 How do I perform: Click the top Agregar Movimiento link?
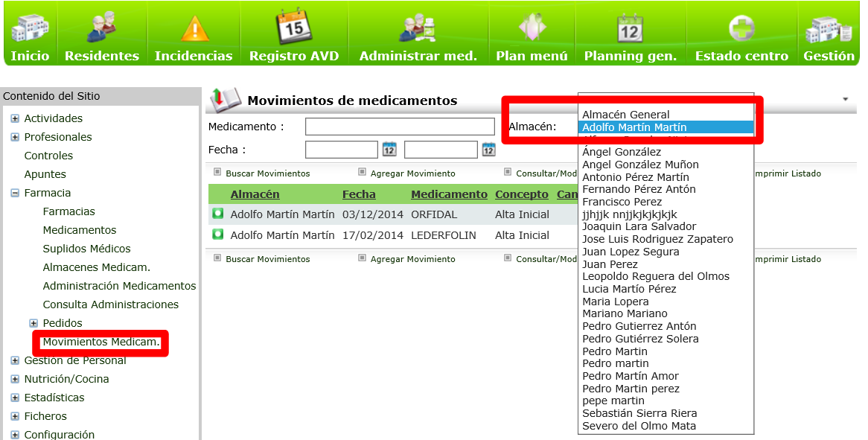[412, 173]
